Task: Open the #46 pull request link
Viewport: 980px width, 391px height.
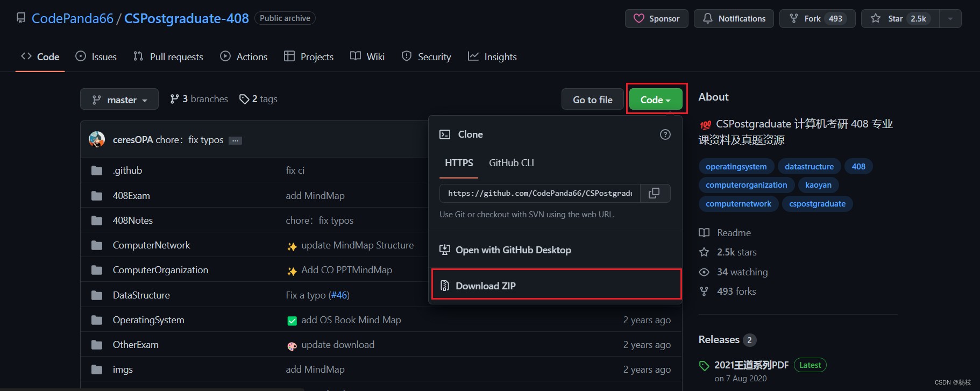Action: pos(339,295)
